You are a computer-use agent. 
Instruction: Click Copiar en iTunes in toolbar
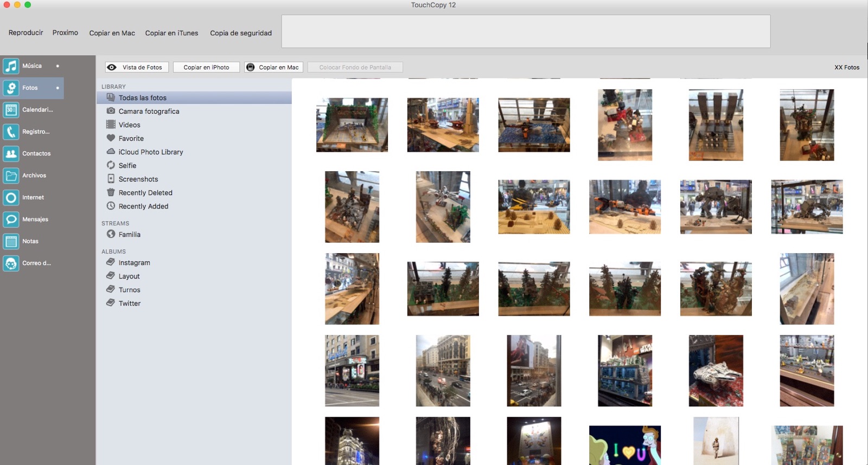coord(171,33)
